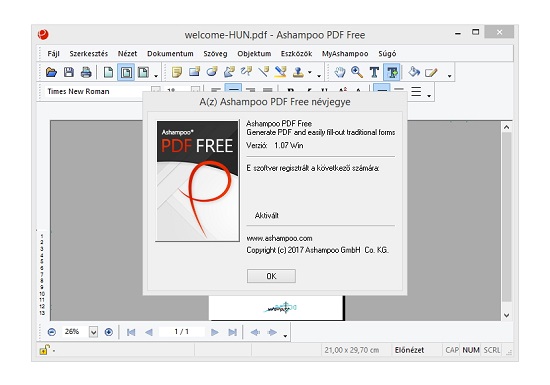Go to the previous page
This screenshot has height=385, width=550.
(x=149, y=332)
